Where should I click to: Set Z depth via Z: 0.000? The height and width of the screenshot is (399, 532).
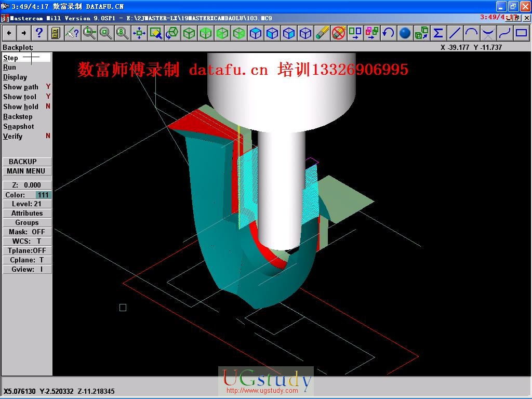tap(27, 185)
